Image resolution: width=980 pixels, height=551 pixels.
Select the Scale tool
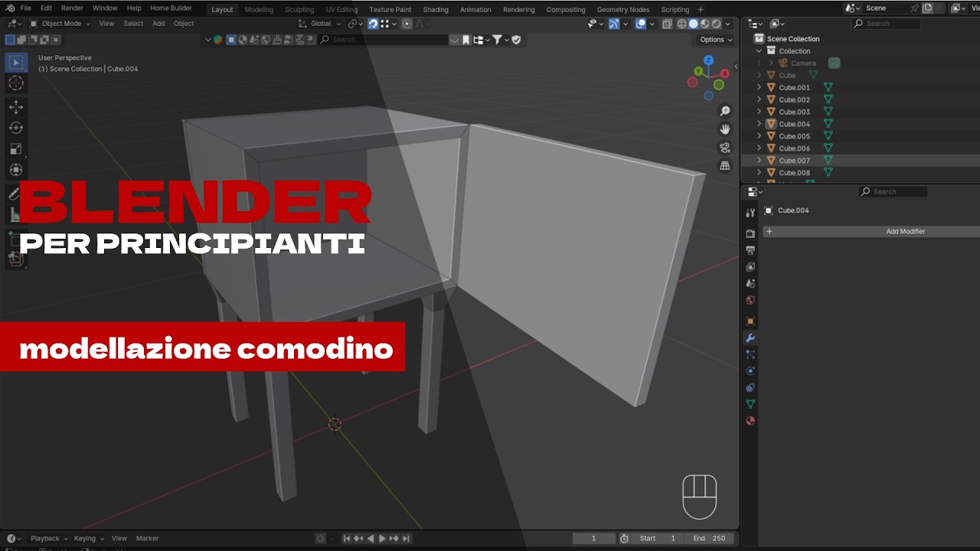pyautogui.click(x=16, y=148)
